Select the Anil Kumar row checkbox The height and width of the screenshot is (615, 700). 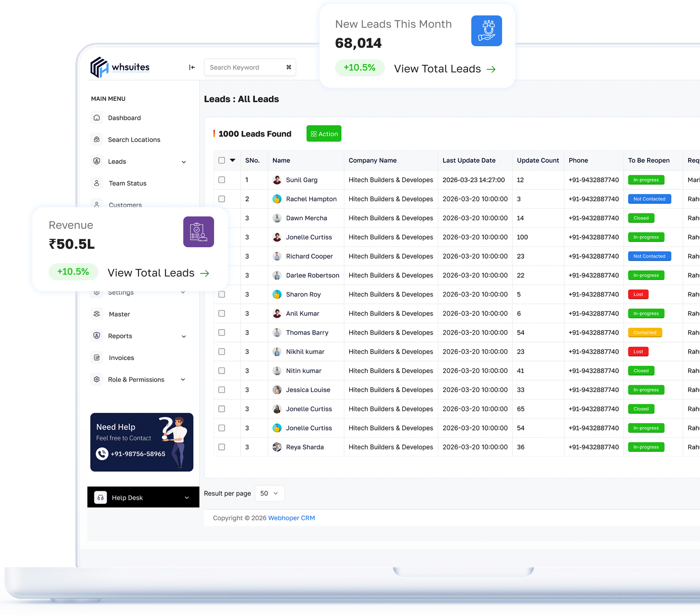point(222,313)
